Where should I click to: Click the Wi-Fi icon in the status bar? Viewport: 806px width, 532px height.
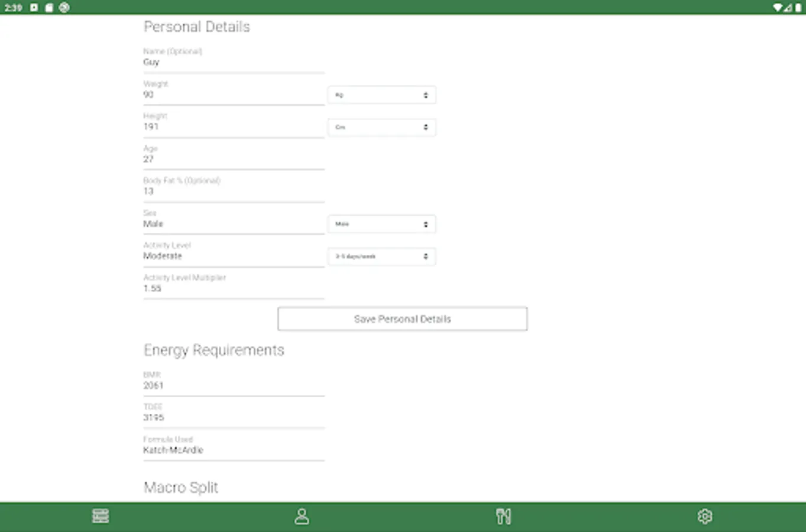click(778, 7)
